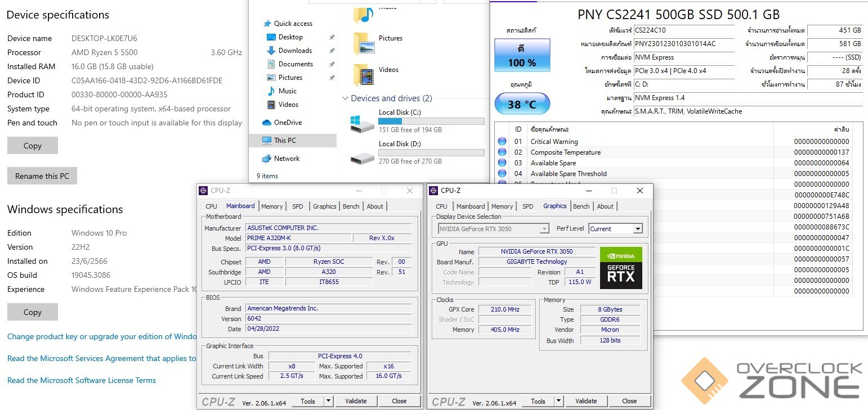Open the Pictures folder icon in main pane
Viewport: 868px width, 410px height.
point(364,43)
